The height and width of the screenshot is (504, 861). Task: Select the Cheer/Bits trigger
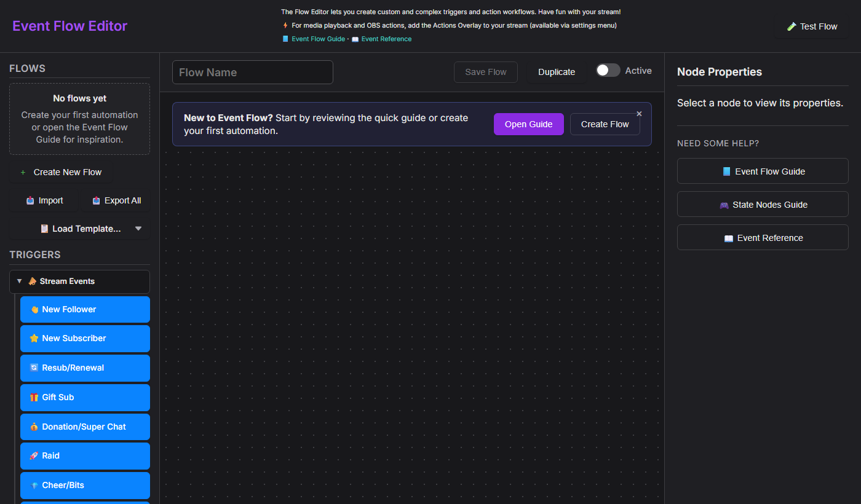pos(85,485)
